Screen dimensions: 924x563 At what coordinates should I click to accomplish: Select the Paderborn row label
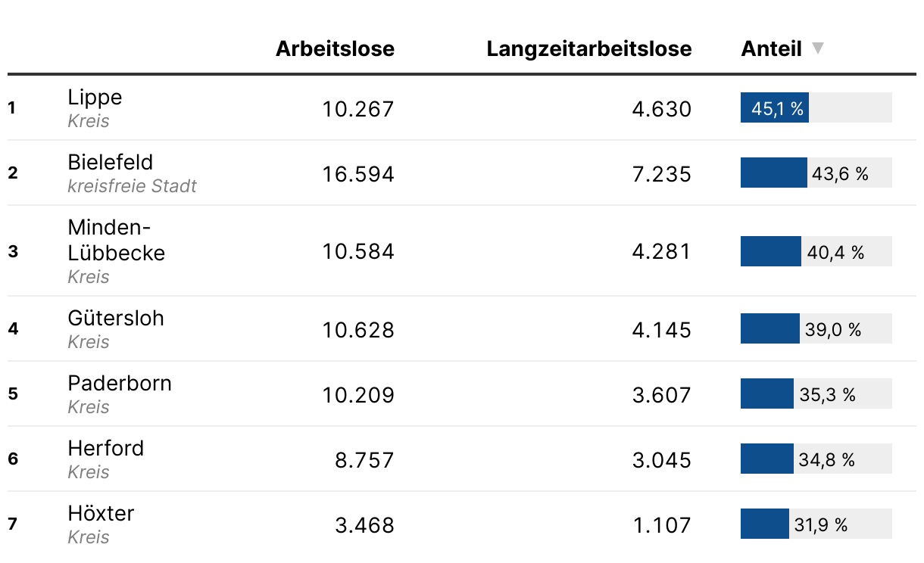point(120,384)
